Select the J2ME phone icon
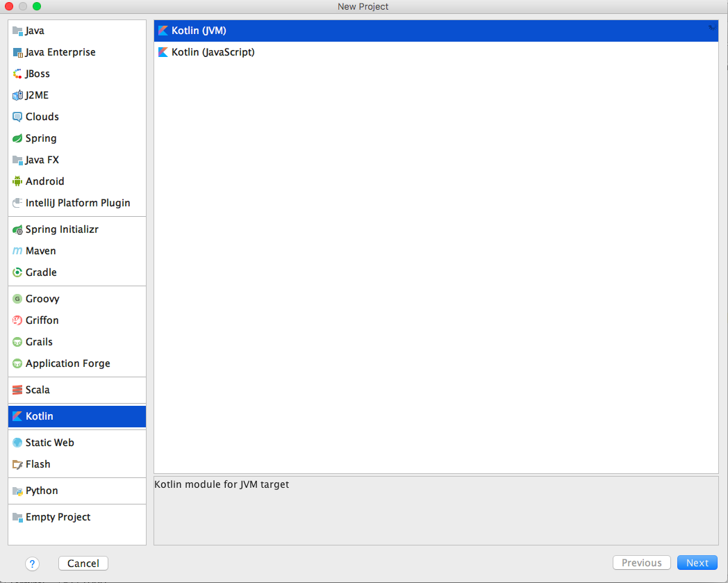The image size is (728, 583). pyautogui.click(x=17, y=95)
